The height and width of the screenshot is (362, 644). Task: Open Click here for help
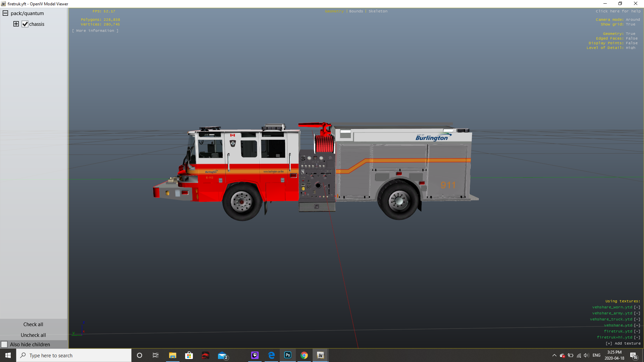coord(618,11)
